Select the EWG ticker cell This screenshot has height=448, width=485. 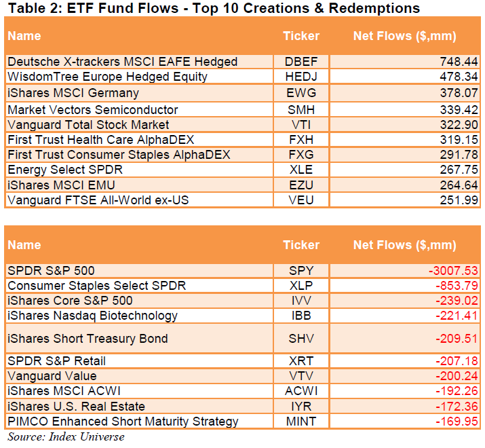pos(300,93)
